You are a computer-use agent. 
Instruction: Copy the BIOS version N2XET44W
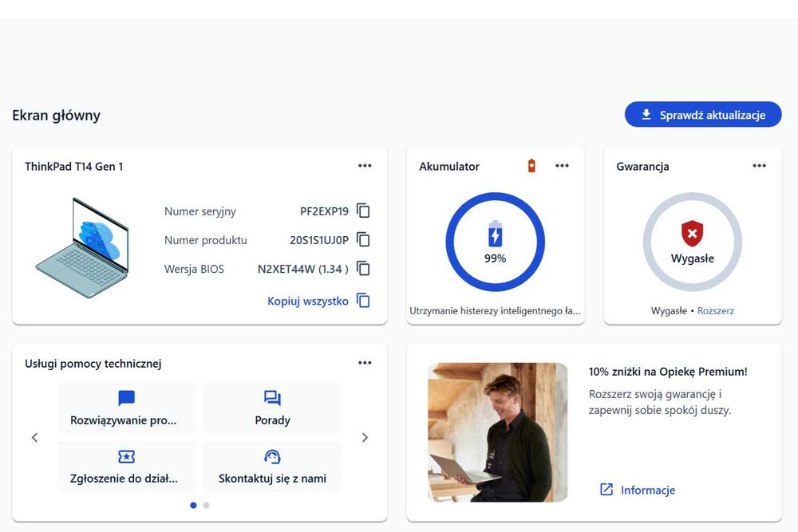[363, 269]
